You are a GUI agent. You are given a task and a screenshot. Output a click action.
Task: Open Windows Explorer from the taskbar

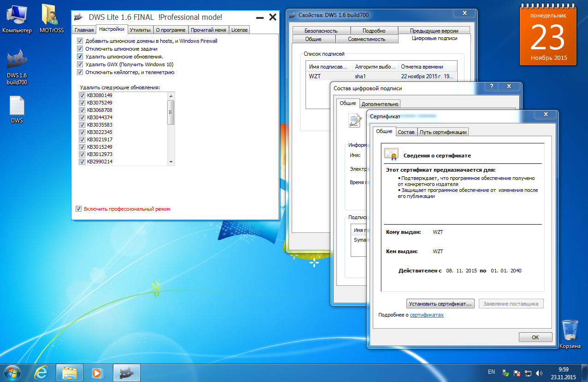tap(69, 372)
